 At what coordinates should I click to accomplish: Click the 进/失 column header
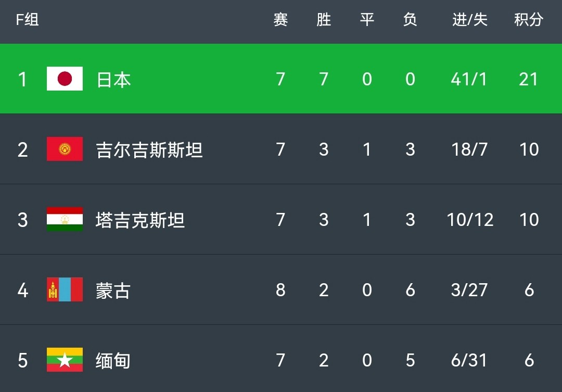point(469,19)
